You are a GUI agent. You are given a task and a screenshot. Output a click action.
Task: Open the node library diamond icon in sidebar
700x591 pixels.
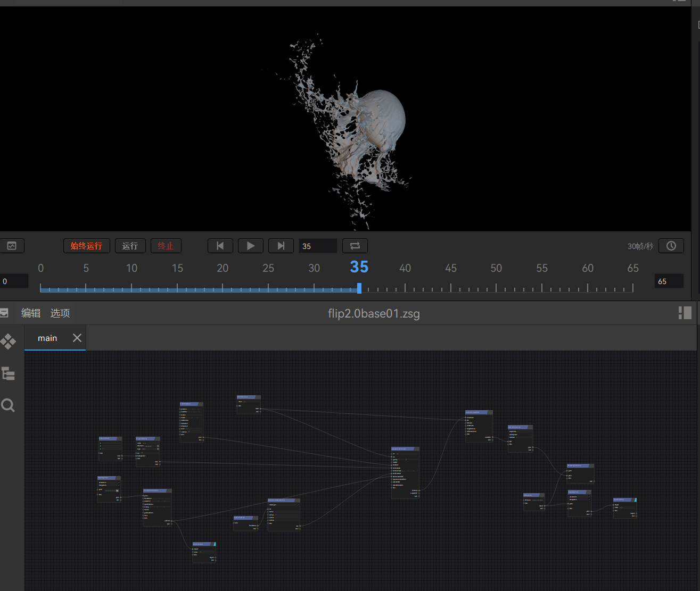pos(8,341)
